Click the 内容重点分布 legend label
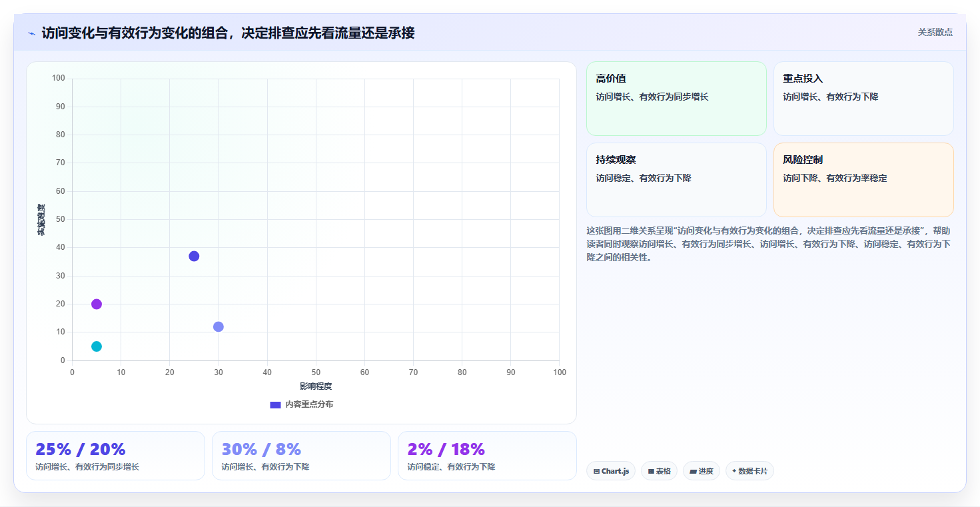The height and width of the screenshot is (507, 980). (309, 404)
